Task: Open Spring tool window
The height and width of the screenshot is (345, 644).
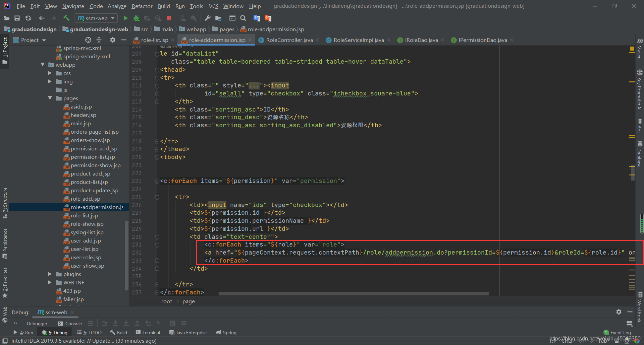Action: pyautogui.click(x=226, y=333)
